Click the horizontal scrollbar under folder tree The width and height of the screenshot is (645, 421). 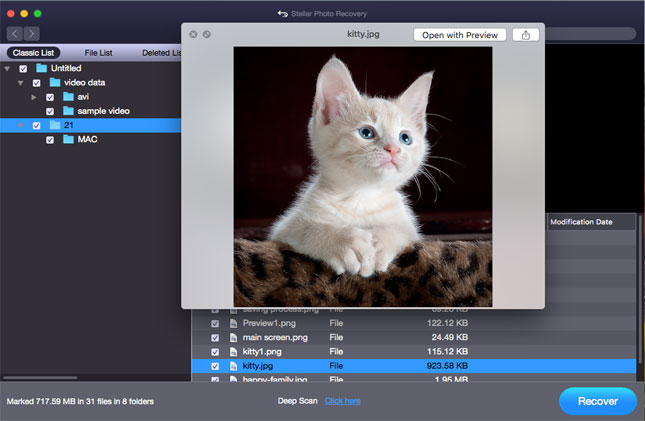tap(40, 377)
